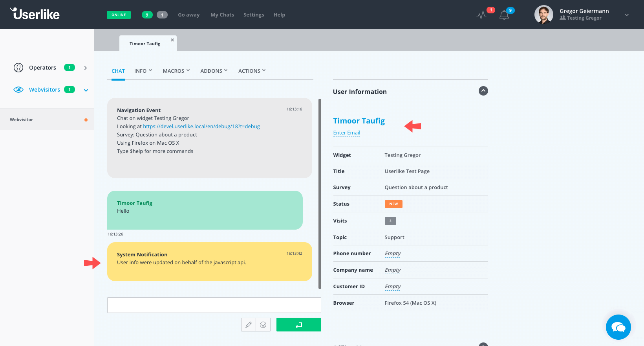Open the notifications bell icon
This screenshot has height=346, width=644.
pyautogui.click(x=504, y=15)
